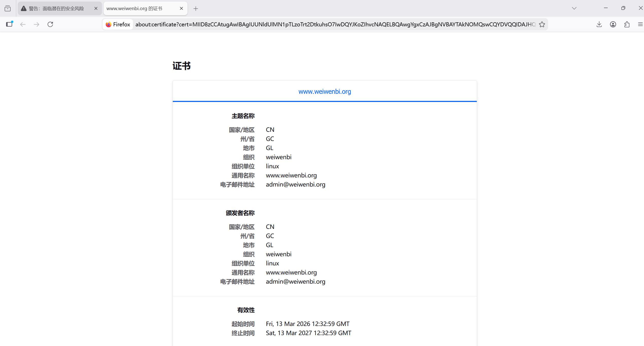Open the Firefox account icon
The height and width of the screenshot is (346, 644).
[x=613, y=24]
